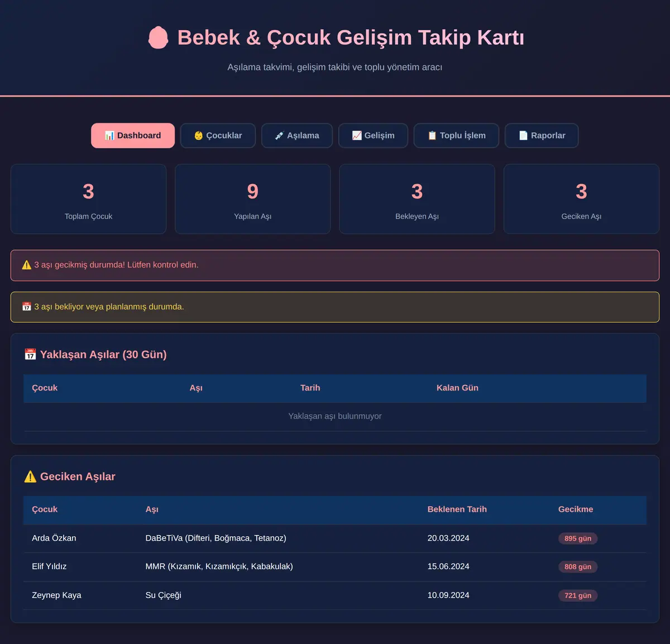
Task: Select the Arda Özkan row name
Action: pyautogui.click(x=54, y=538)
